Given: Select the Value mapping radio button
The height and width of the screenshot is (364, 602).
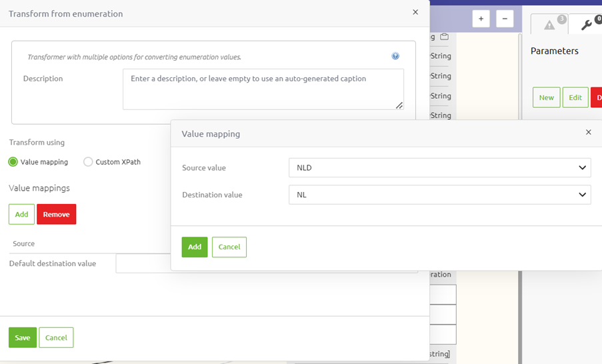Looking at the screenshot, I should point(13,162).
